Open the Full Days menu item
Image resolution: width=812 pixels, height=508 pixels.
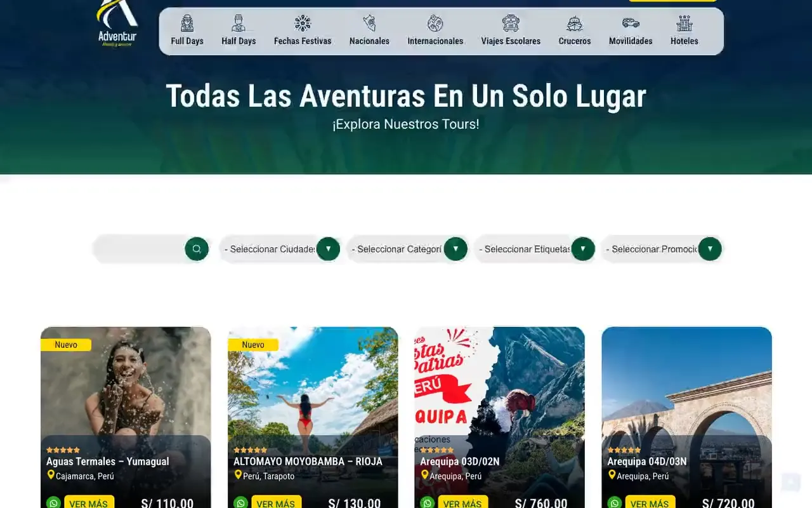187,41
